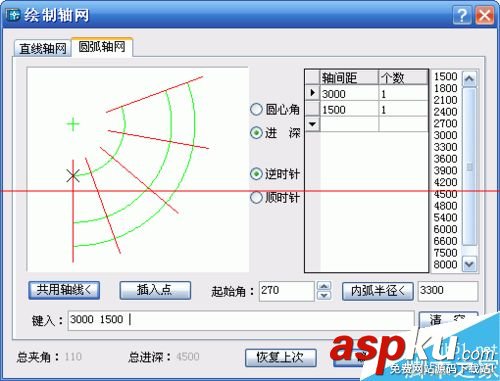The image size is (500, 381).
Task: Click the 轴间距 column header
Action: (x=349, y=78)
